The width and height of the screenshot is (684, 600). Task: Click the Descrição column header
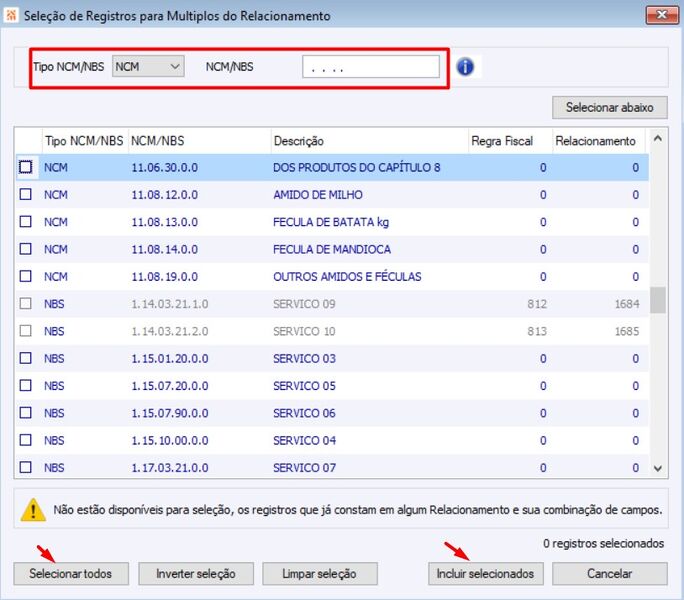(x=369, y=141)
